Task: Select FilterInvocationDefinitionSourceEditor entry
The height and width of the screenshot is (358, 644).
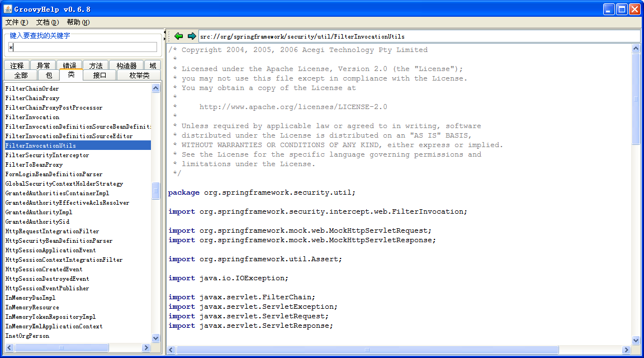Action: coord(78,136)
